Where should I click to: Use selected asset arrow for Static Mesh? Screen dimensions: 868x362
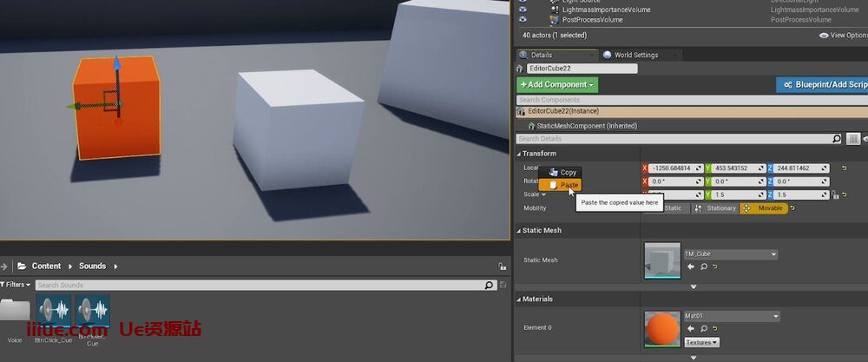tap(691, 267)
